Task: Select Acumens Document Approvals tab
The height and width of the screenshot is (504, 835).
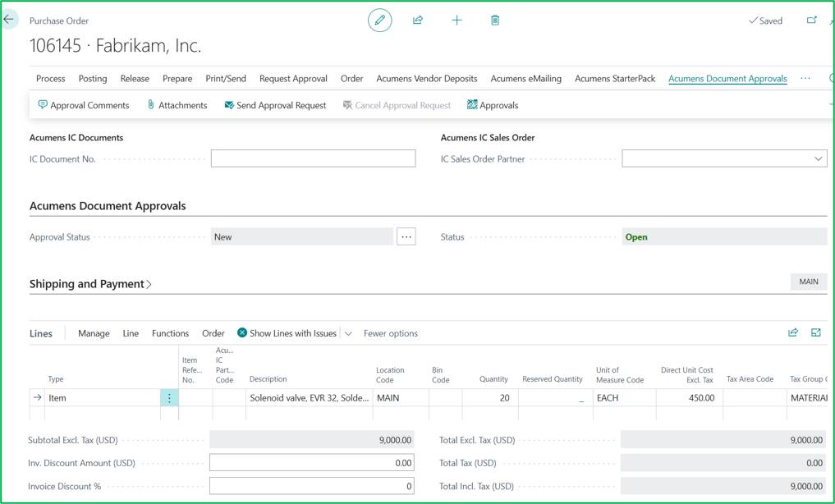Action: [727, 78]
